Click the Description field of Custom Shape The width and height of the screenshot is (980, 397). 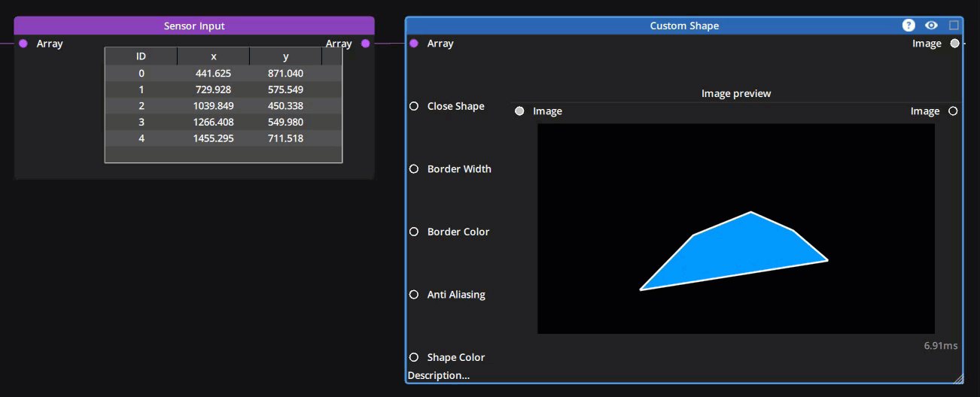point(439,375)
